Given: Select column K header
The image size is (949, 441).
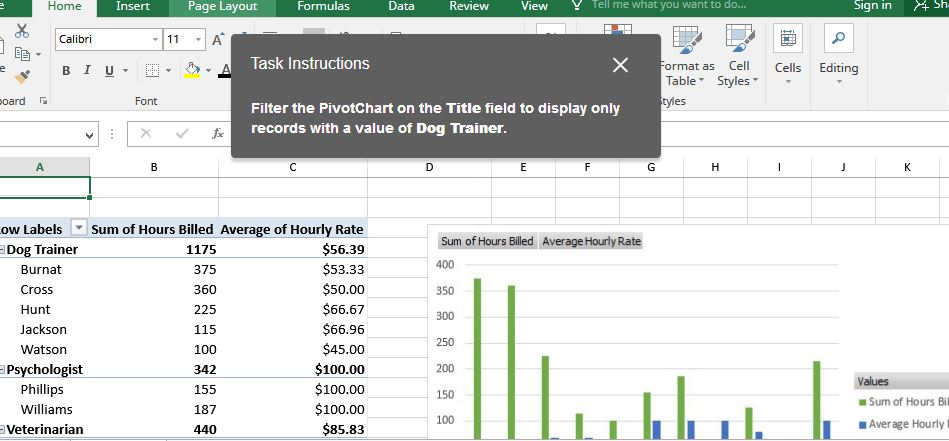Looking at the screenshot, I should (x=907, y=167).
